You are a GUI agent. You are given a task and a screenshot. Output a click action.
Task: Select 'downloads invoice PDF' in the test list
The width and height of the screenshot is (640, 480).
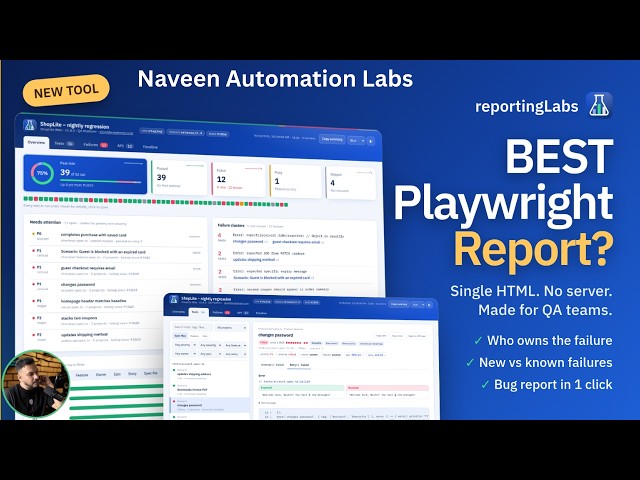coord(209,390)
